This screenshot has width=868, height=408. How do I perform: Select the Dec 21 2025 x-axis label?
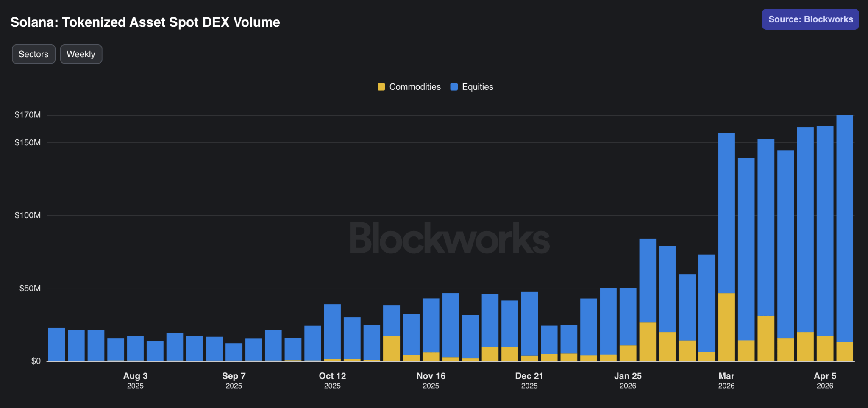click(x=529, y=380)
